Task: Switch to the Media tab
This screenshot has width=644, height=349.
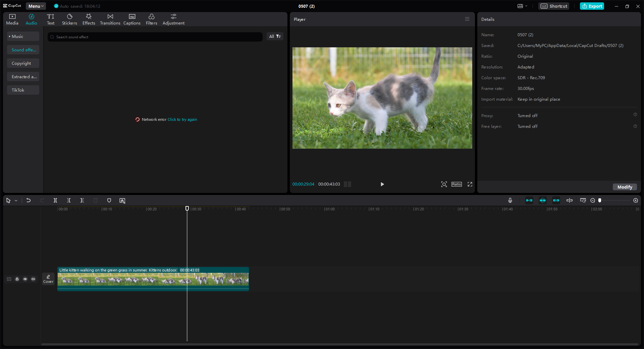Action: pos(12,19)
